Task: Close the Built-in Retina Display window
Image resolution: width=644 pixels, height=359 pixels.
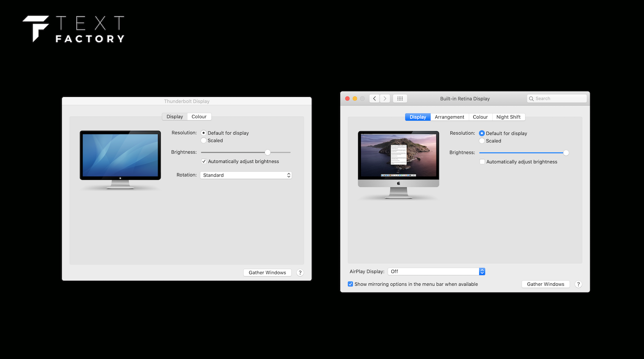Action: [347, 99]
